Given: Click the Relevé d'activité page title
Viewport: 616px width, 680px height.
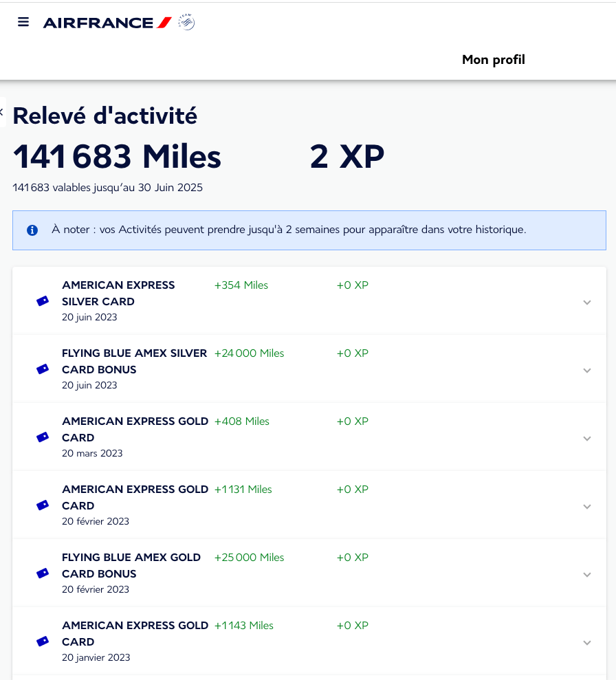Looking at the screenshot, I should [x=105, y=116].
